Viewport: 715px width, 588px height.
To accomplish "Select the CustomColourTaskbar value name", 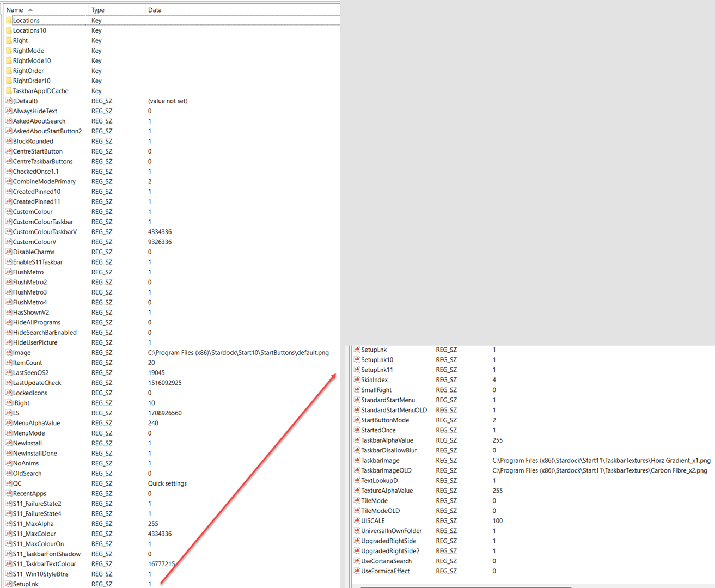I will [x=43, y=222].
